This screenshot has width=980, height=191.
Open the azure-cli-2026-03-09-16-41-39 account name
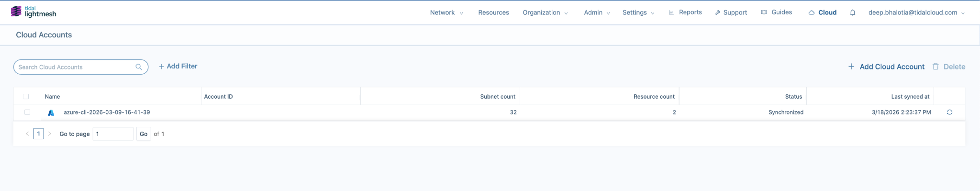click(107, 112)
